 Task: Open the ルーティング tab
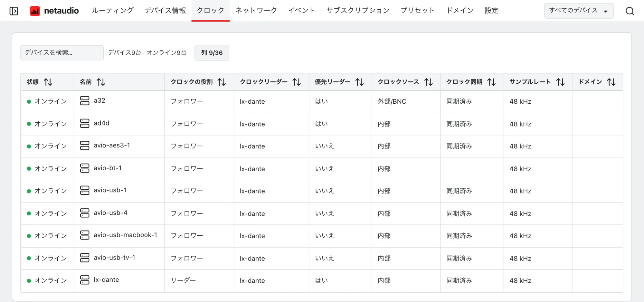pyautogui.click(x=112, y=11)
